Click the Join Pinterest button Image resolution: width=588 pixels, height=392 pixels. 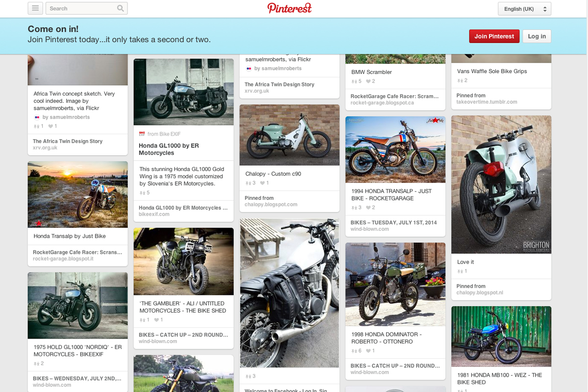(x=494, y=36)
